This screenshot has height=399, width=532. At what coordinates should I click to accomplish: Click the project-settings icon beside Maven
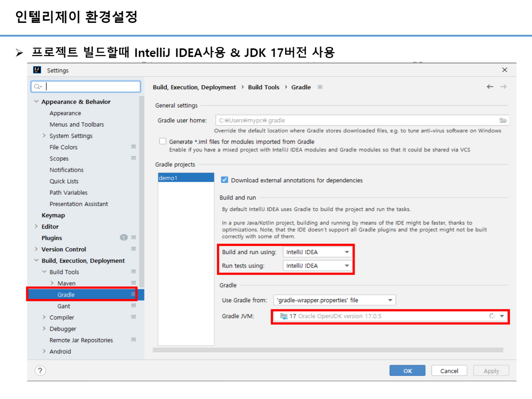pos(133,283)
